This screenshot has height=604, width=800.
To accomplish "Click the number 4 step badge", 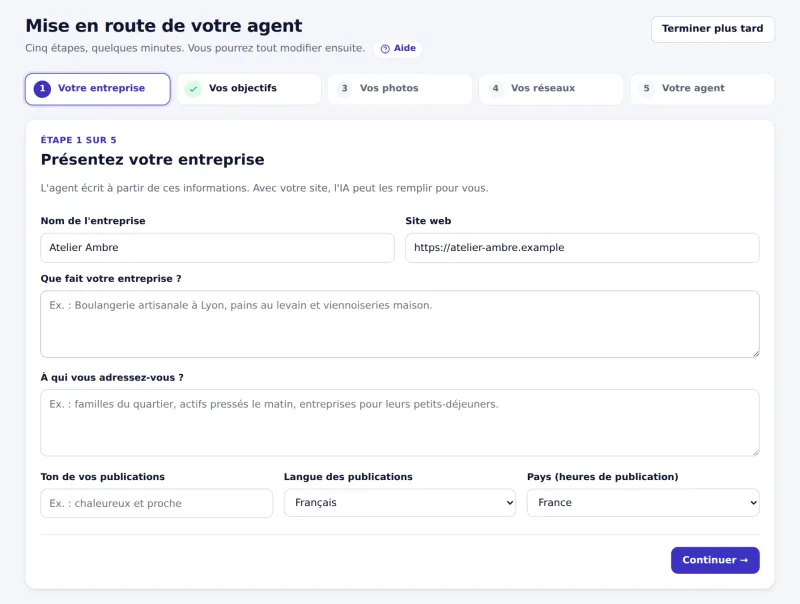I will point(495,88).
